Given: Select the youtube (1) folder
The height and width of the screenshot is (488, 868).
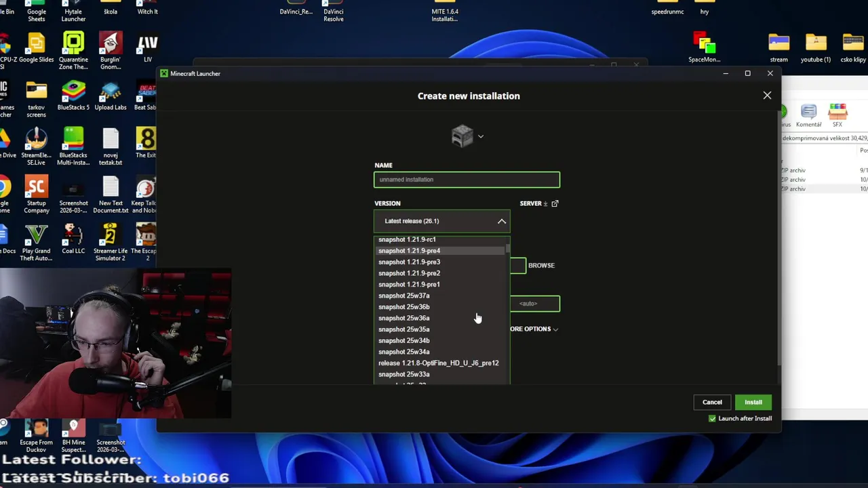Looking at the screenshot, I should (x=816, y=47).
